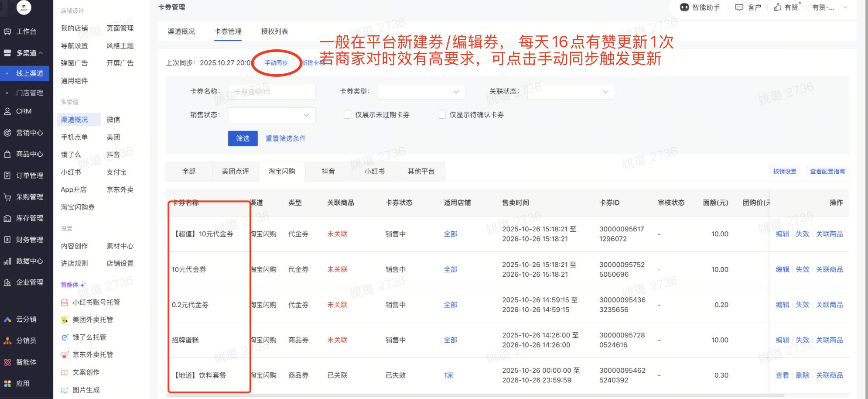Tick the 仅显示待确认卡券 checkbox
The height and width of the screenshot is (399, 868).
pyautogui.click(x=442, y=115)
